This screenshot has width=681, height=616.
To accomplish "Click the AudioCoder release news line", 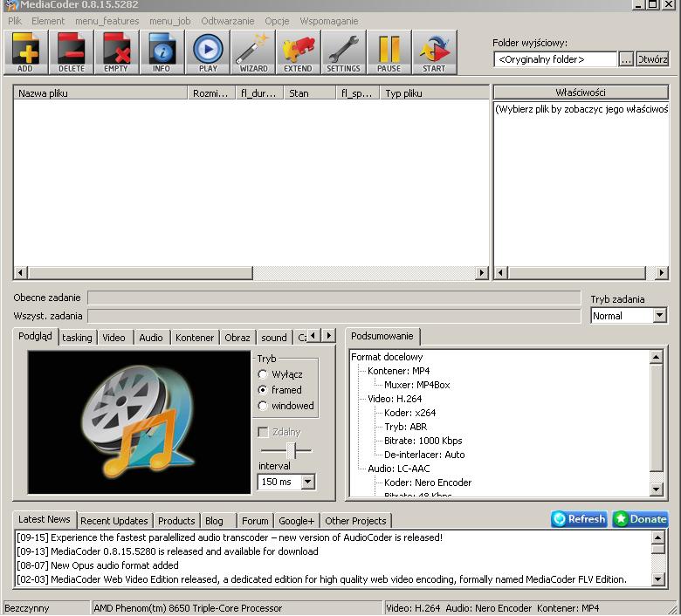I will (x=230, y=537).
